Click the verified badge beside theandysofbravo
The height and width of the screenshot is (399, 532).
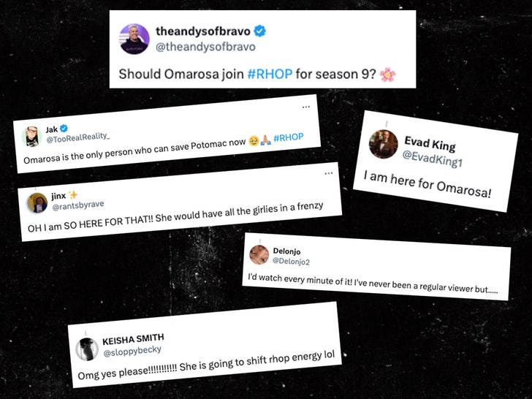(260, 31)
